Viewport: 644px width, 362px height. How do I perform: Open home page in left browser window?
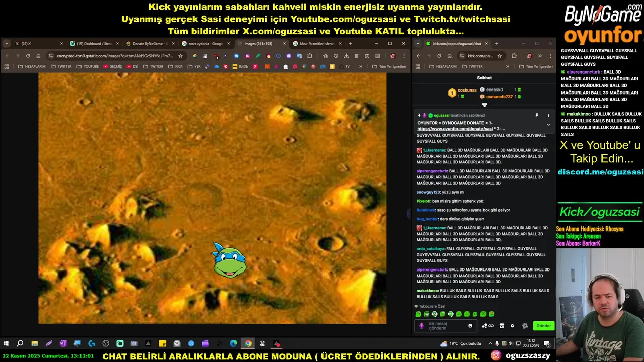tap(38, 56)
